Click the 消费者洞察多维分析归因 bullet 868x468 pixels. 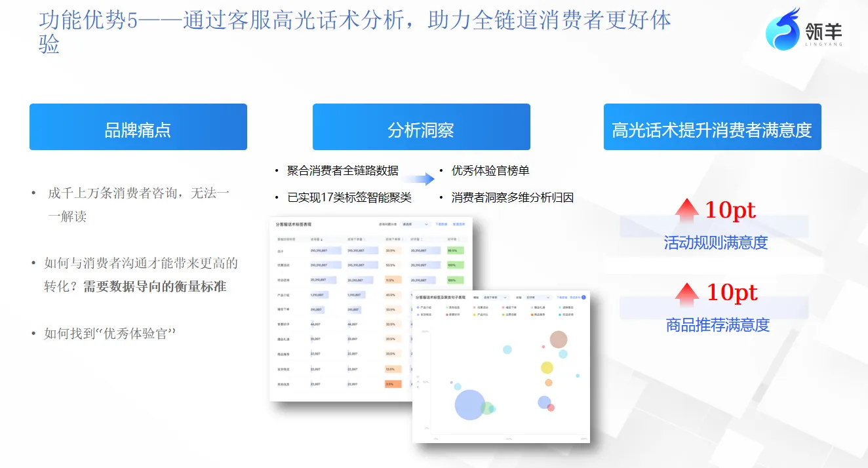[x=513, y=197]
